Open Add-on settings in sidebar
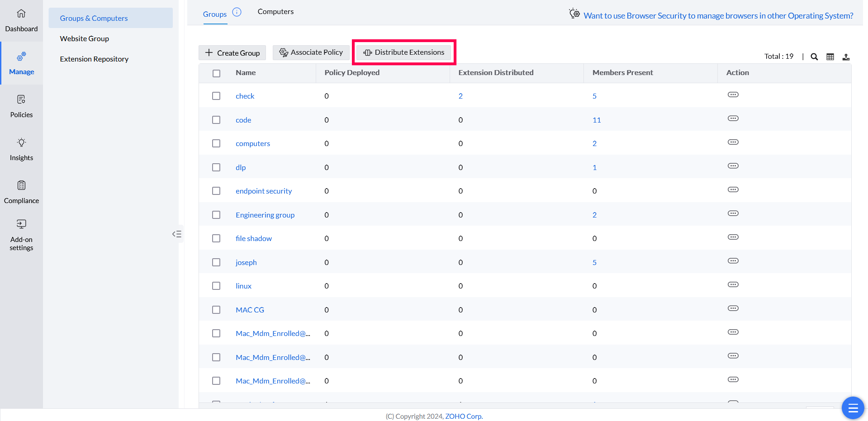Screen dimensions: 868x421 (x=21, y=224)
